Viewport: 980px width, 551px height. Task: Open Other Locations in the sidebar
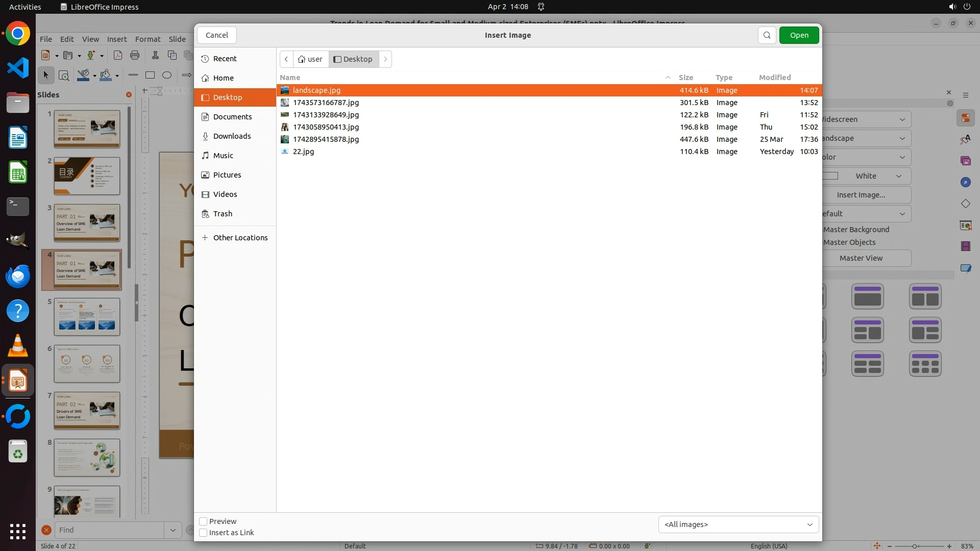240,238
